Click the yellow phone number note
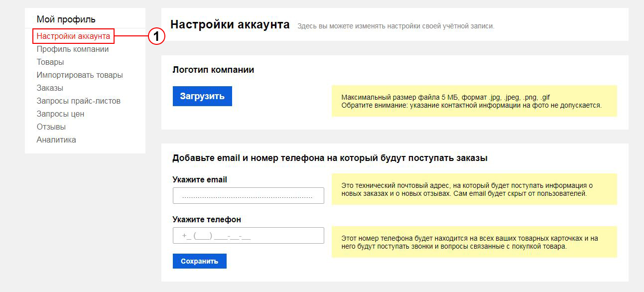 [x=474, y=242]
